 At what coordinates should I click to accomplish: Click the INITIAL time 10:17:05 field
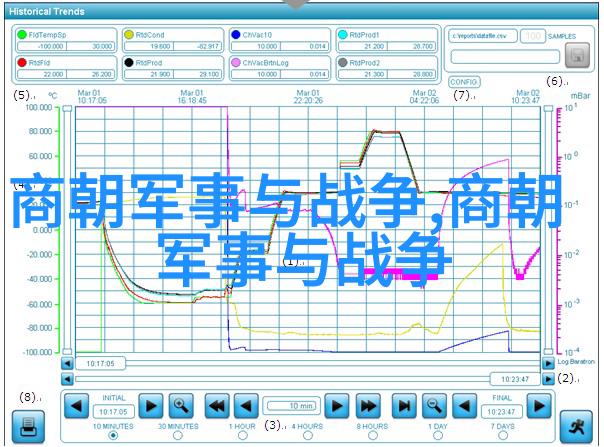(113, 412)
